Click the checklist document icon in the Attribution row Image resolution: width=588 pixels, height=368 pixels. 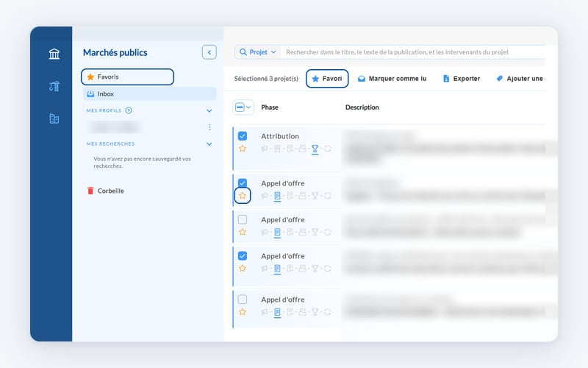click(x=290, y=149)
